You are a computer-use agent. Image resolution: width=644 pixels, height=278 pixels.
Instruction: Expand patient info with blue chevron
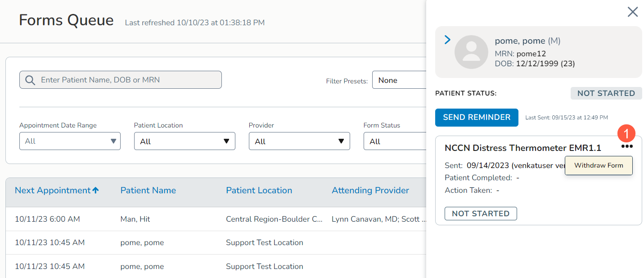pos(447,40)
